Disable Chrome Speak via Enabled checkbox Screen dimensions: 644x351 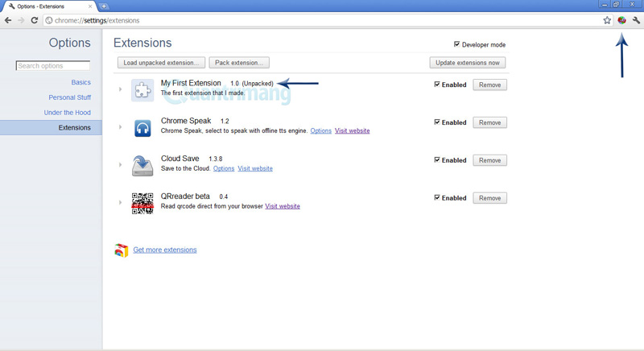tap(437, 122)
